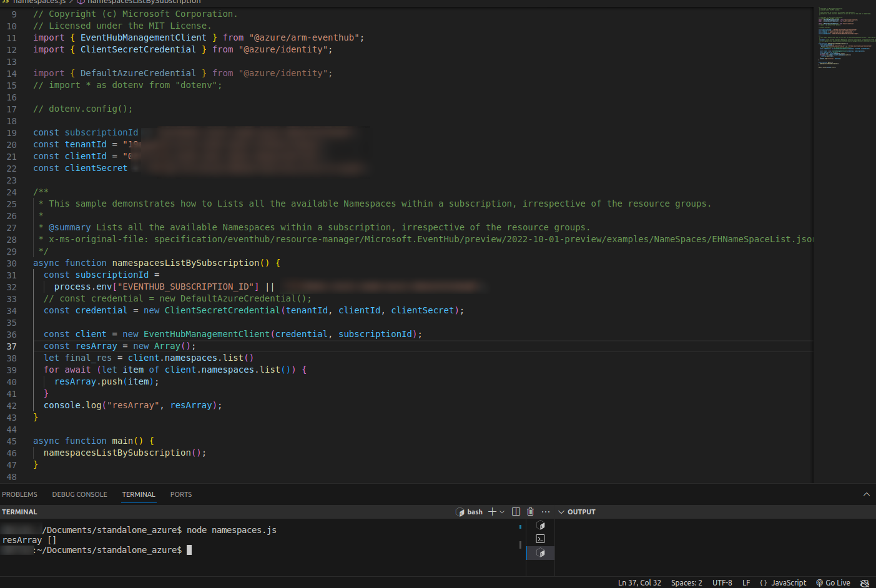Select the UTF-8 encoding indicator

point(722,583)
